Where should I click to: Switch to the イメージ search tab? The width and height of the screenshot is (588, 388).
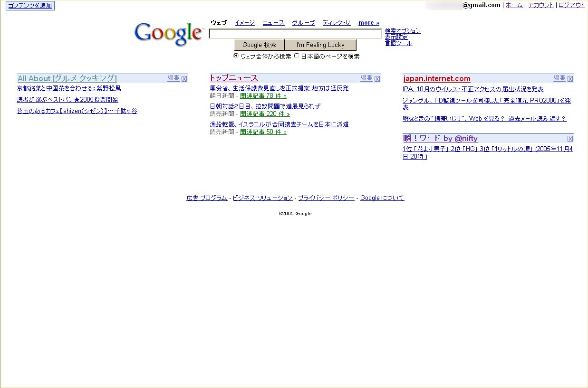point(245,23)
